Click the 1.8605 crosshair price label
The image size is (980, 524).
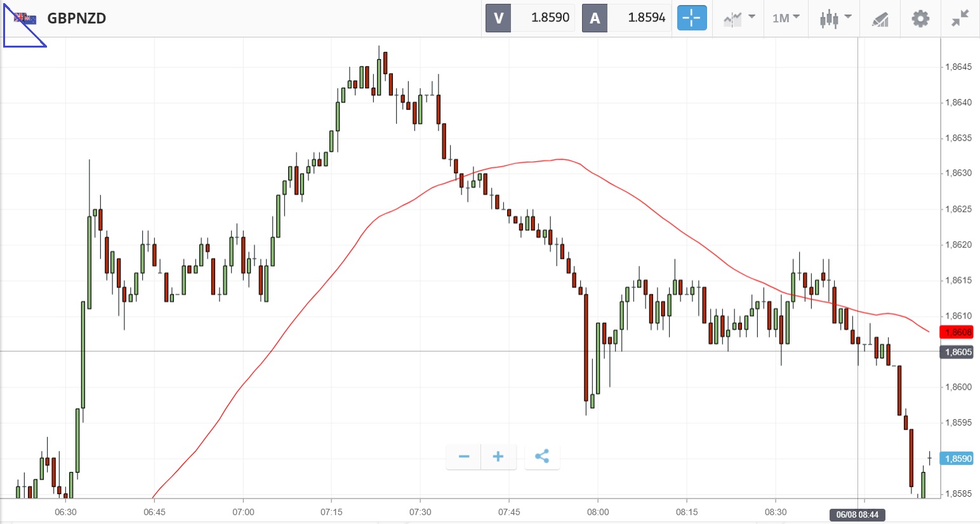point(958,352)
